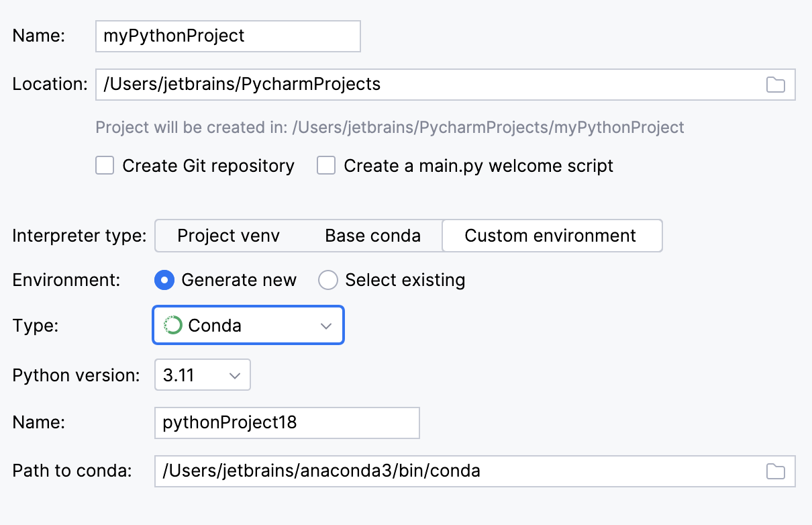Click the Python version chevron arrow
The image size is (812, 525).
pos(234,375)
